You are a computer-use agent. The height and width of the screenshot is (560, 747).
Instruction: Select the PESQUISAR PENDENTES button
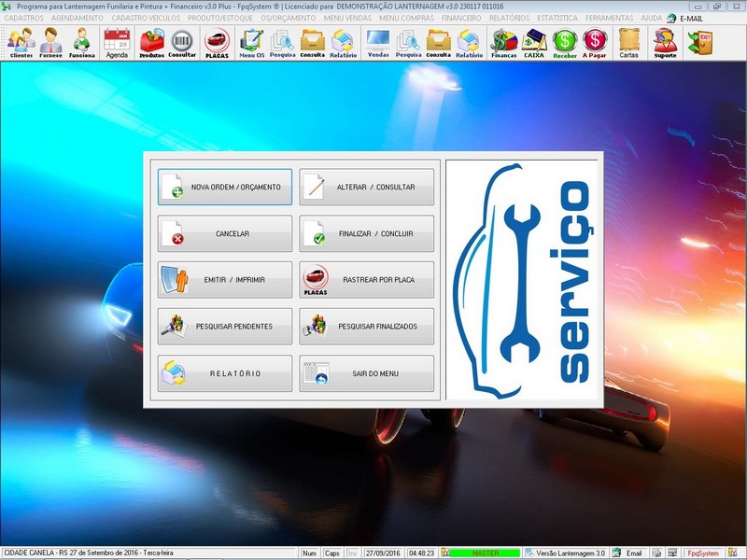[x=225, y=327]
